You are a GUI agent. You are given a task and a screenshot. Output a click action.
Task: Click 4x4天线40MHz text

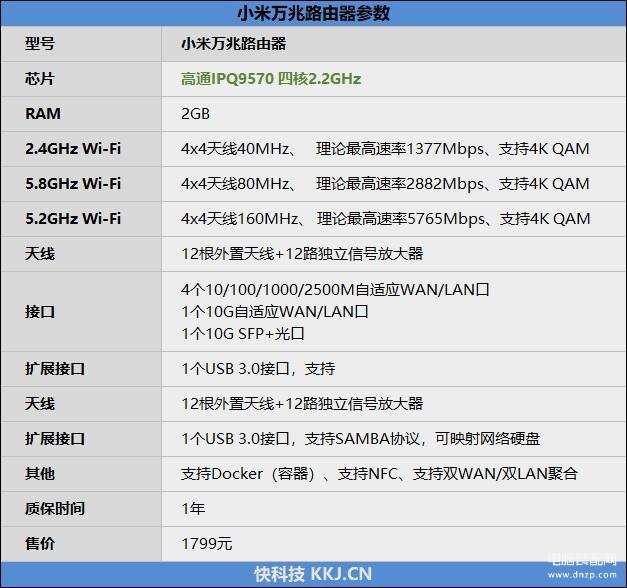point(235,149)
